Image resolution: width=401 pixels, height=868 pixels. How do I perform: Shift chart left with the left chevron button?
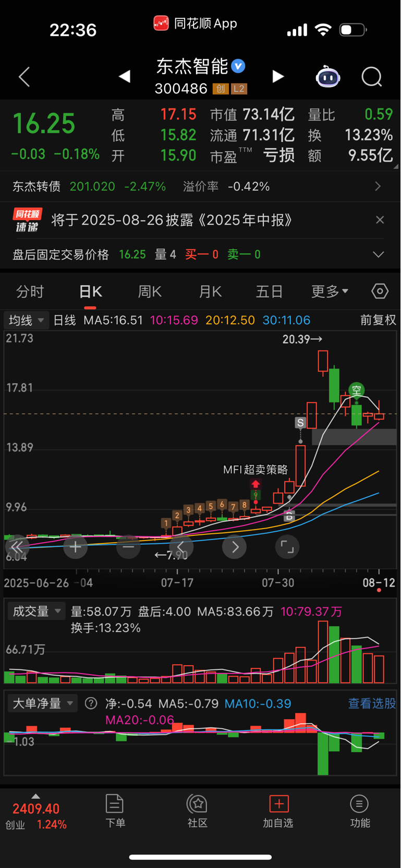[x=181, y=547]
